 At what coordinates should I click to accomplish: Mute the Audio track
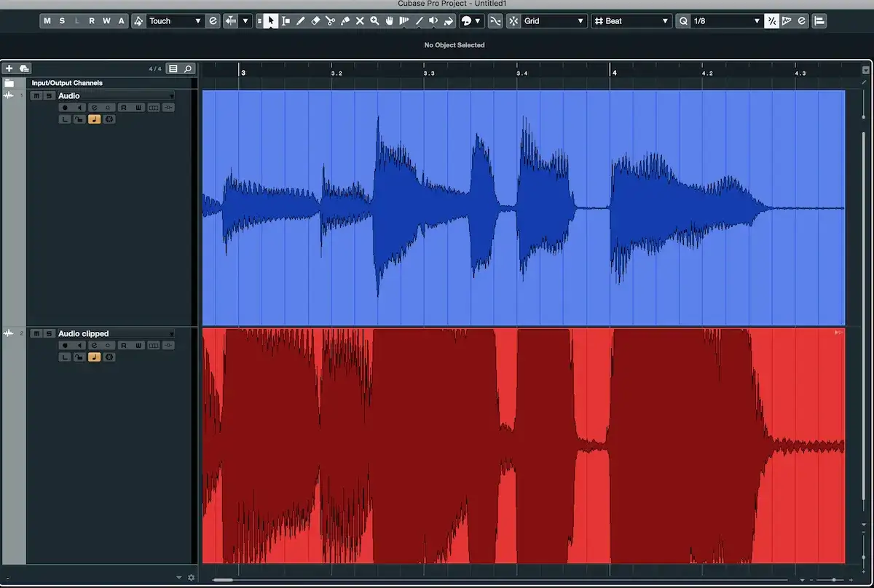36,96
